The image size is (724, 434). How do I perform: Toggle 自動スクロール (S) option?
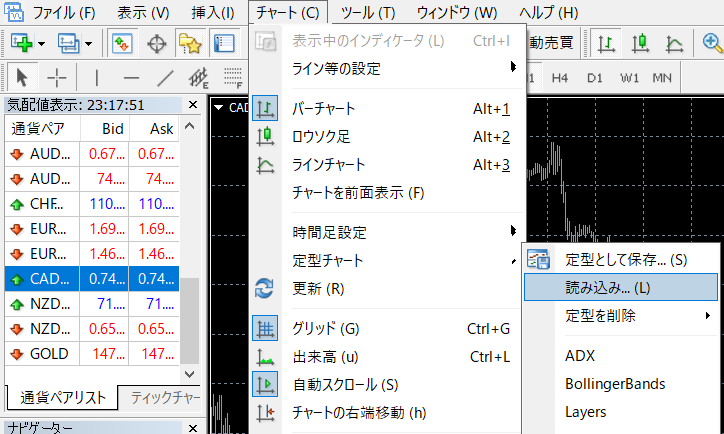(x=386, y=385)
